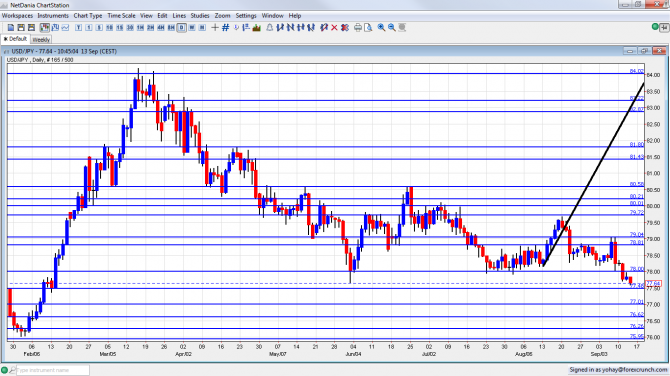Open the Studies menu
Screen dimensions: 670x376
(200, 16)
